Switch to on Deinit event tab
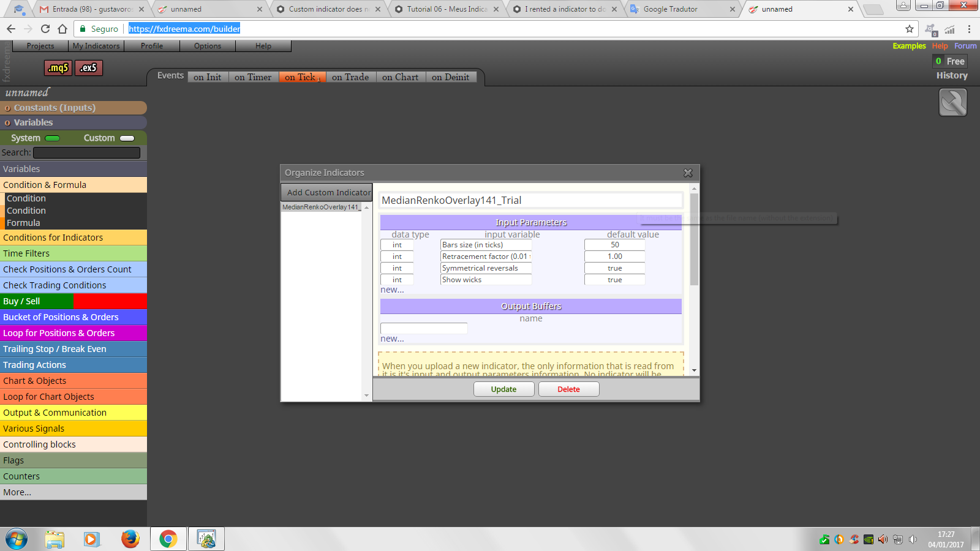The image size is (980, 551). 451,77
